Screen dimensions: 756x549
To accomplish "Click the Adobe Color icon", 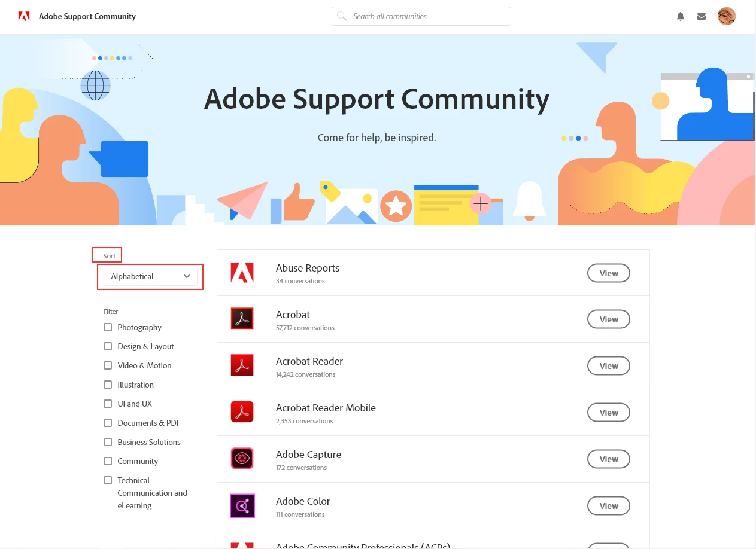I will 242,506.
